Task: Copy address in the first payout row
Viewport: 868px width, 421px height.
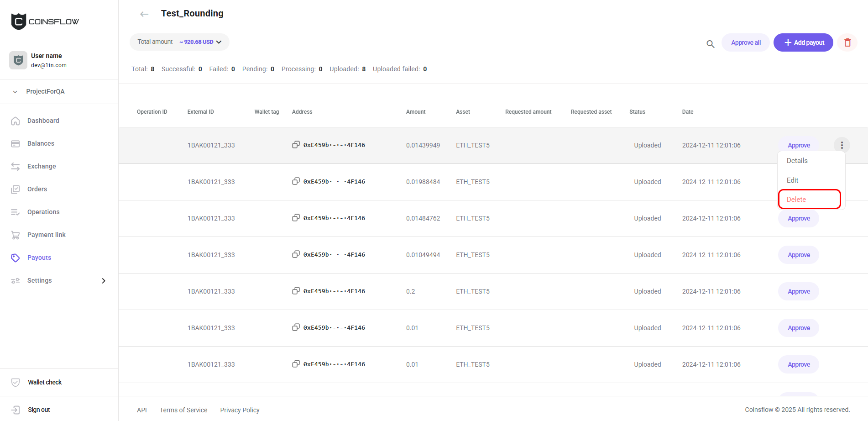Action: (296, 145)
